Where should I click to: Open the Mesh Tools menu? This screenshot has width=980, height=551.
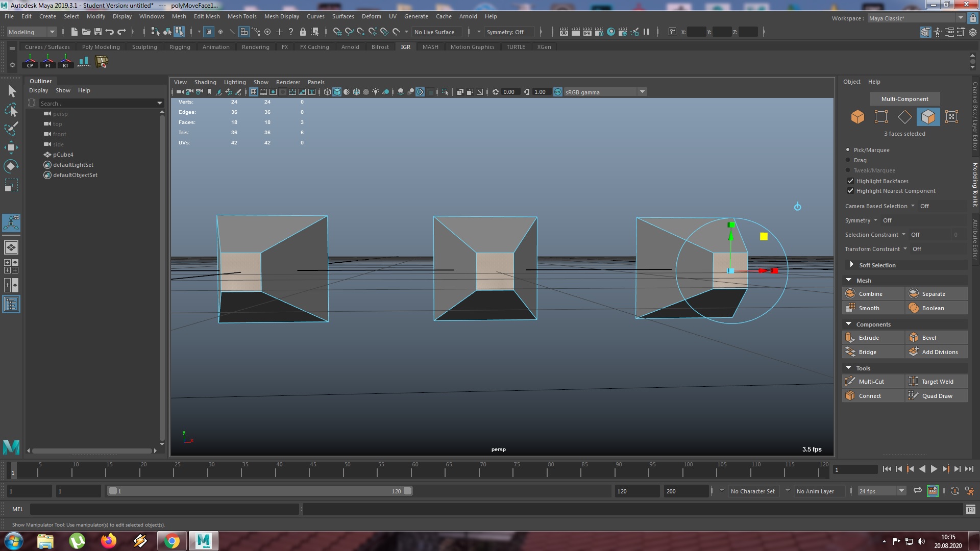[242, 16]
